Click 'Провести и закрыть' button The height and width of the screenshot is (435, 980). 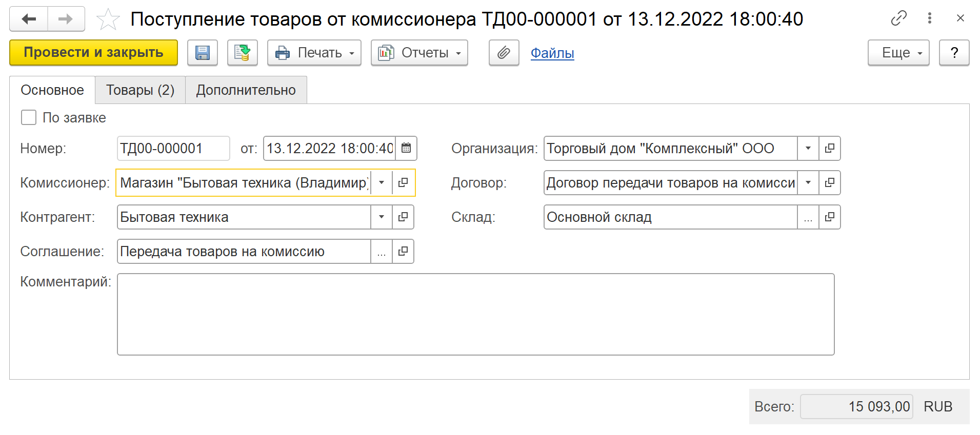pos(93,53)
